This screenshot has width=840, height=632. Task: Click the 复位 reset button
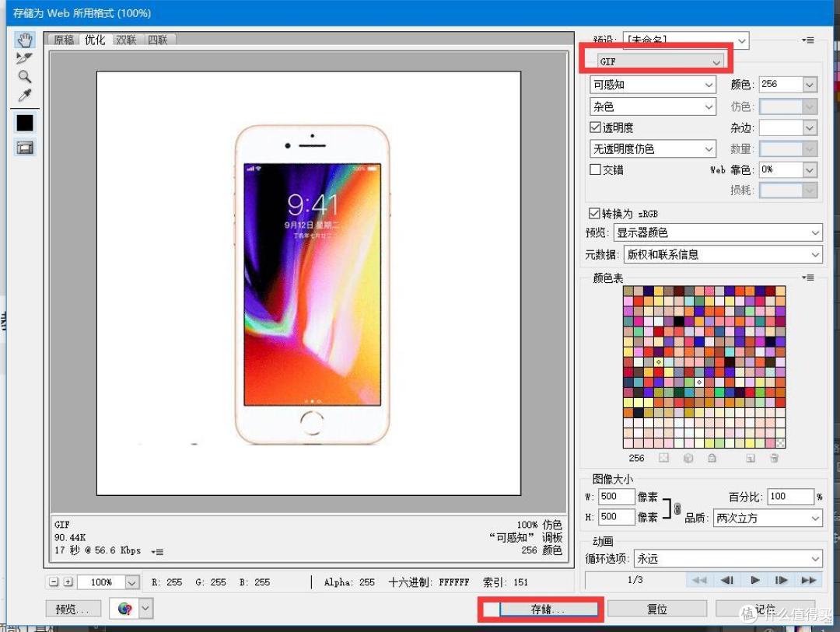[x=656, y=609]
